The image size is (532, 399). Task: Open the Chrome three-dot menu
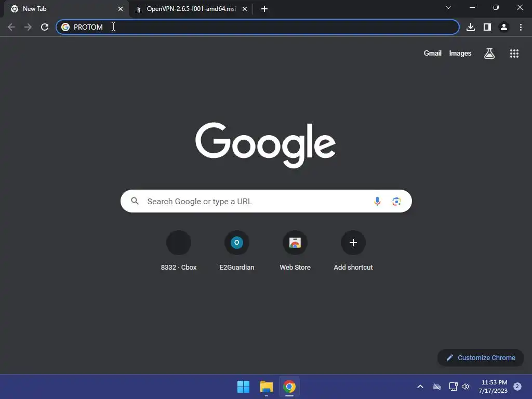point(521,27)
